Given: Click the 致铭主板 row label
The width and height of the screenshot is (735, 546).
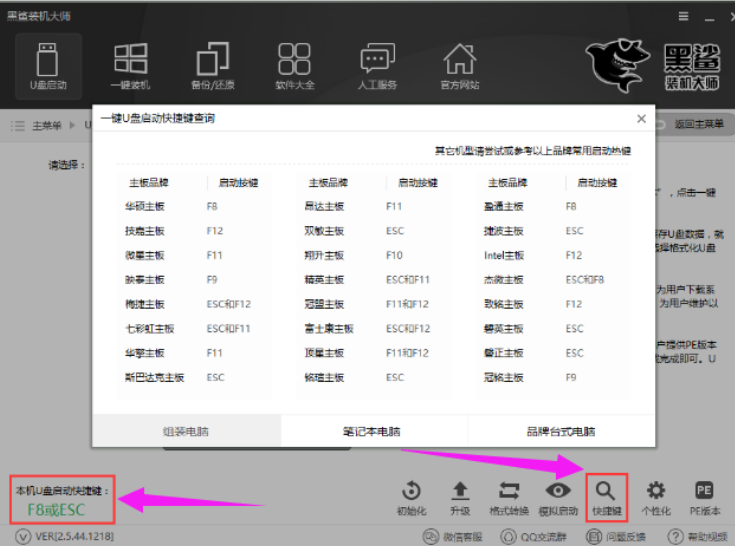Looking at the screenshot, I should click(x=504, y=304).
